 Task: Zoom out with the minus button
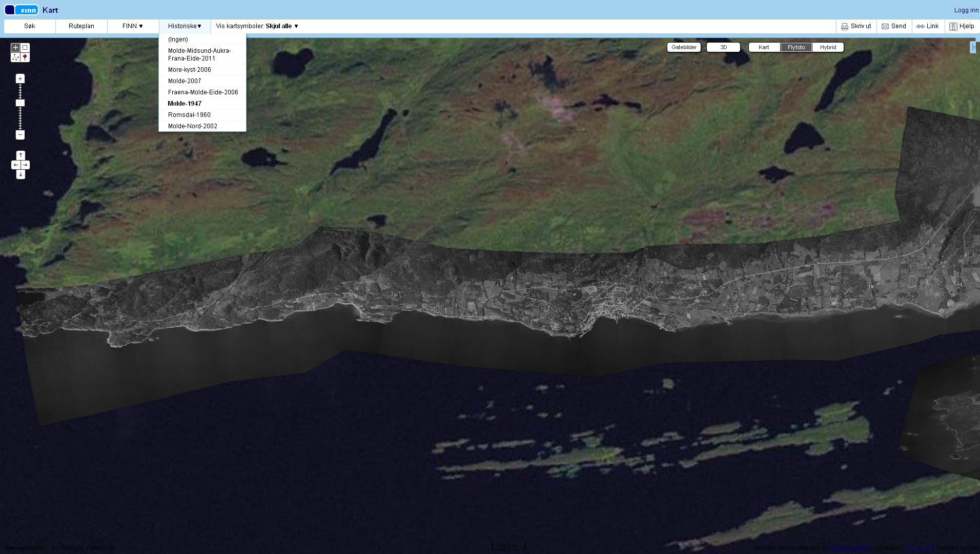tap(20, 135)
